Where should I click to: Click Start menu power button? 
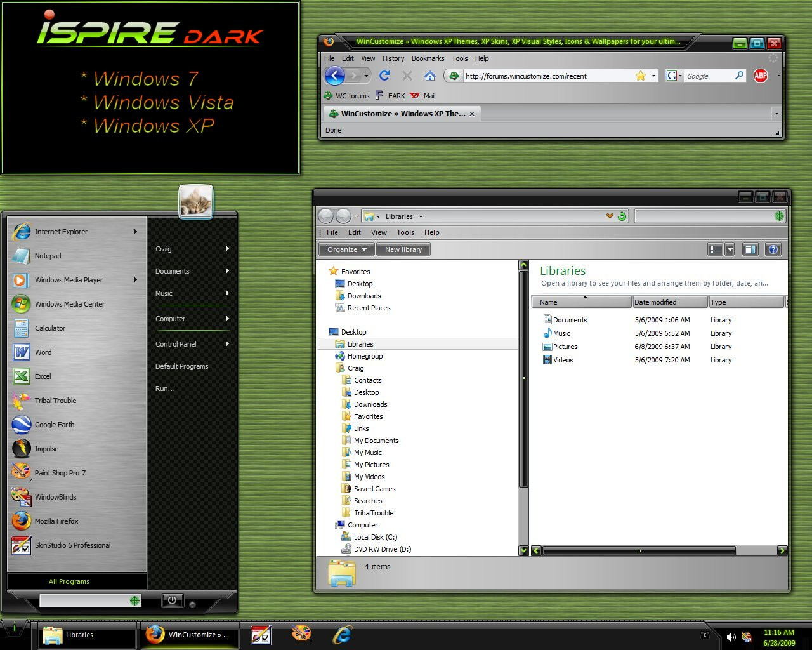[172, 600]
